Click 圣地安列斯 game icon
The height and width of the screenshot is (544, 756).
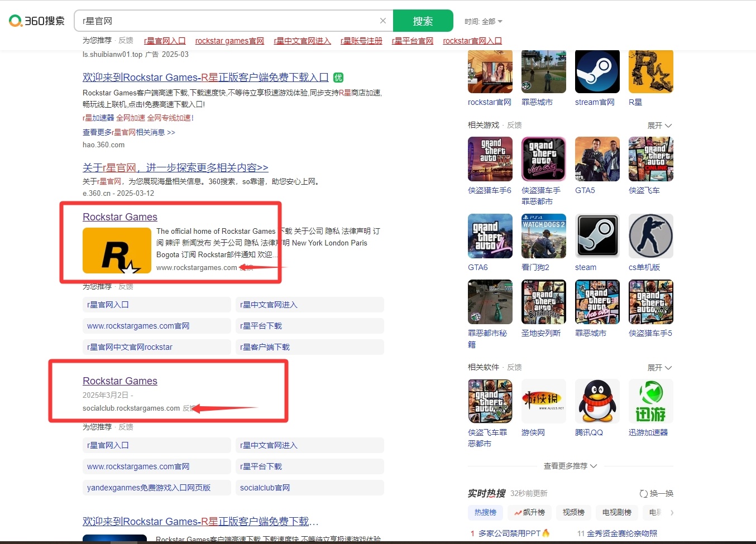click(x=544, y=302)
